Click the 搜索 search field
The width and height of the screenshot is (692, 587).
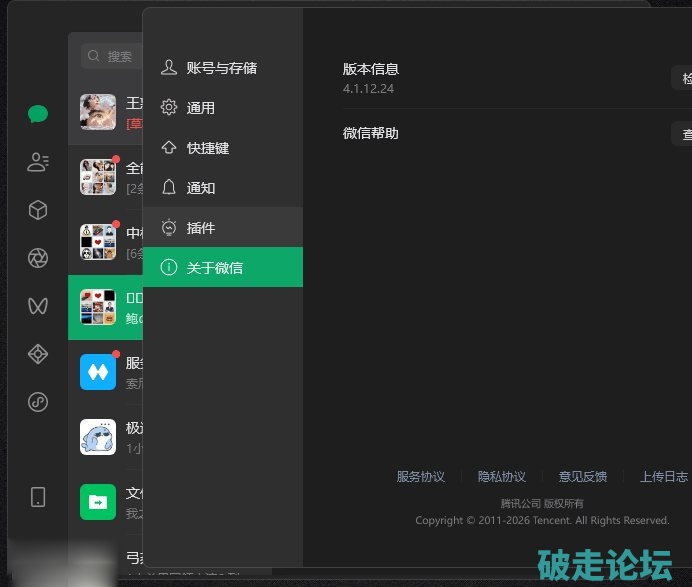coord(112,56)
